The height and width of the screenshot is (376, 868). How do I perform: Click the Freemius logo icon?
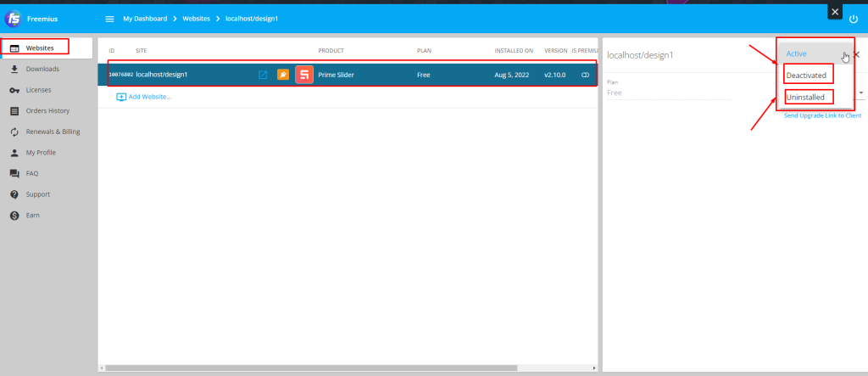pyautogui.click(x=14, y=19)
